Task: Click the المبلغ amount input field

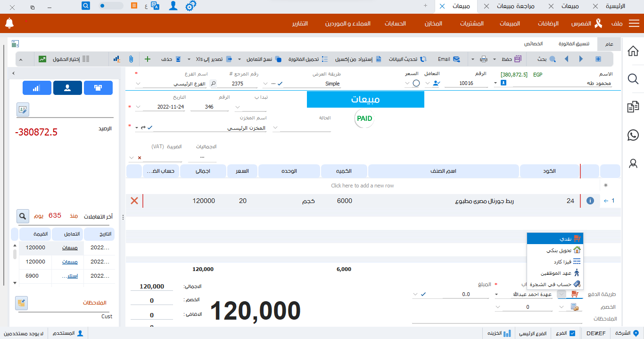Action: pos(466,294)
